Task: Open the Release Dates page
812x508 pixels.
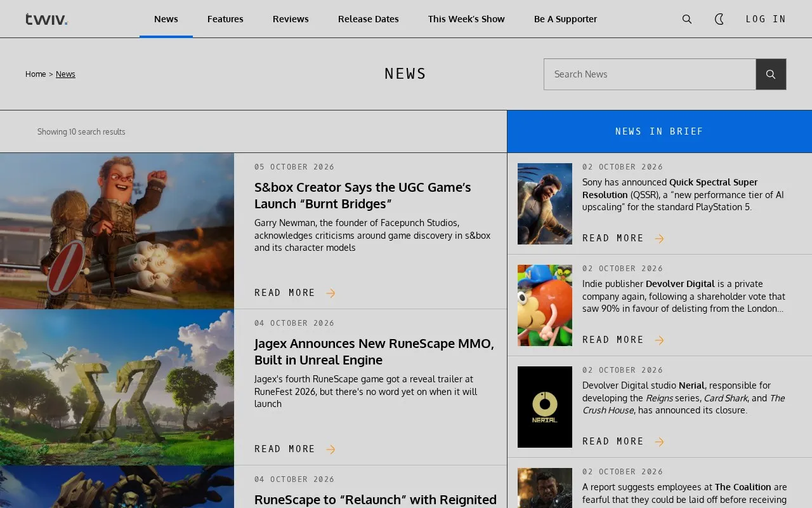Action: point(369,19)
